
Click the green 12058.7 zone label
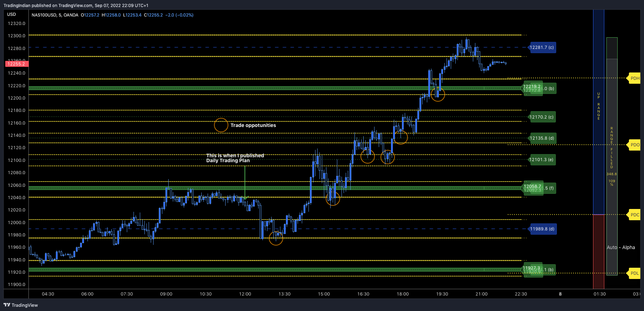[532, 186]
